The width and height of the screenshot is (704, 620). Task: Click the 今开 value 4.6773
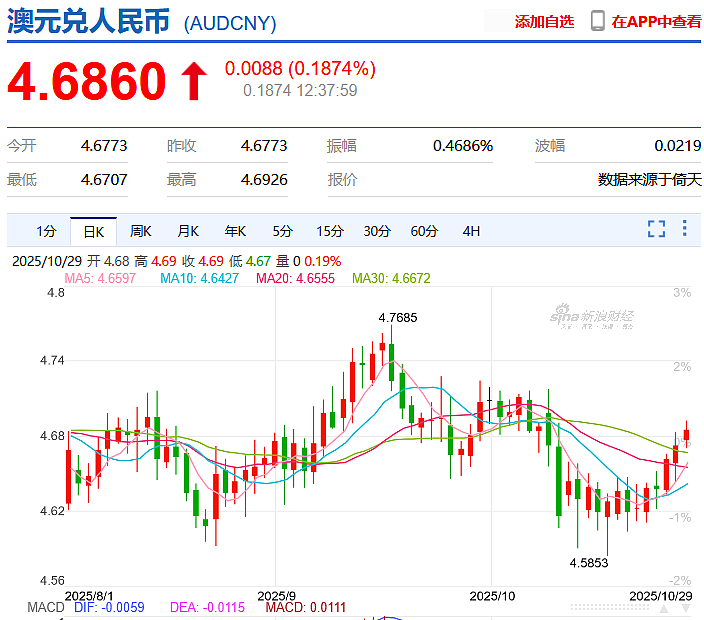pyautogui.click(x=104, y=145)
